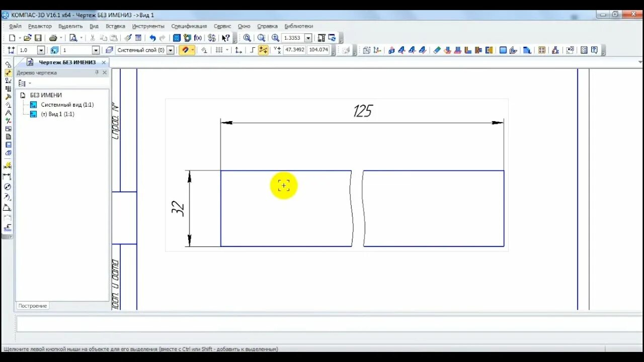Create a new document with the blank page icon
The image size is (644, 362).
pyautogui.click(x=13, y=38)
